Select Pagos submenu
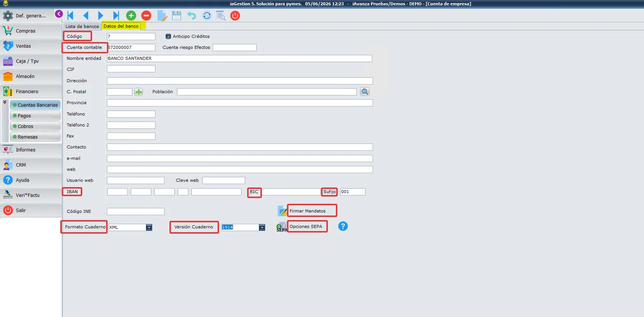This screenshot has width=644, height=317. (35, 116)
